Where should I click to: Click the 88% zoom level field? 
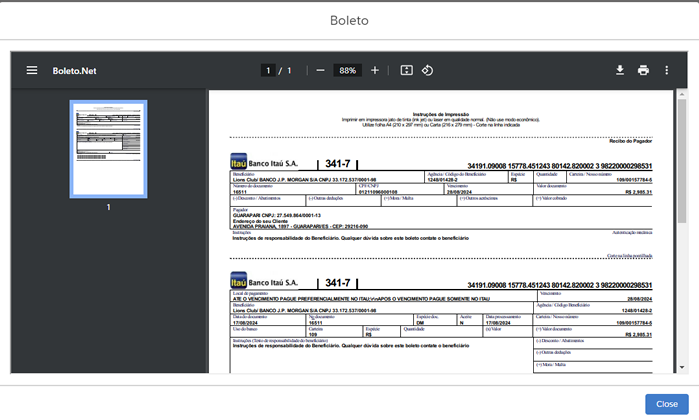coord(347,71)
